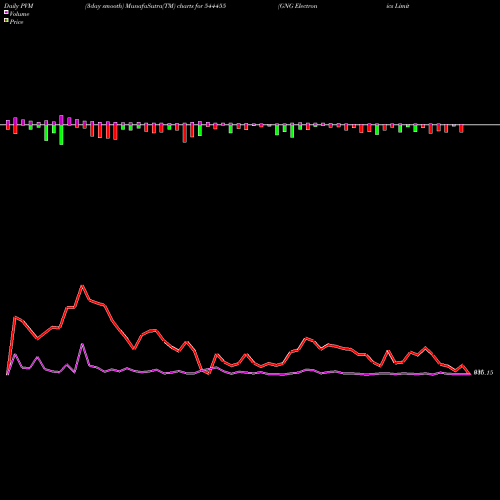Screen dimensions: 500x500
Task: Click the 'GNG Electron' company name text
Action: (297, 6)
